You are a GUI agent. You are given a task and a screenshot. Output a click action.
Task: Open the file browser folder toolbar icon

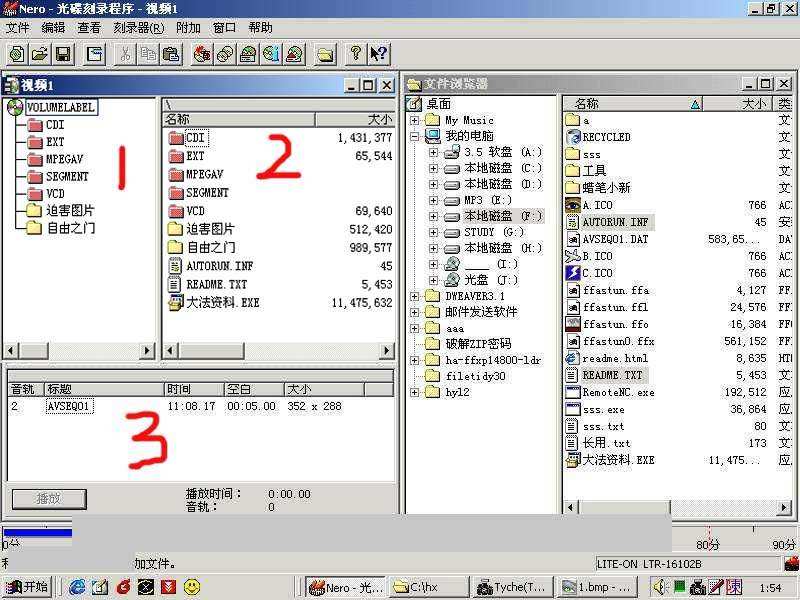[x=325, y=54]
